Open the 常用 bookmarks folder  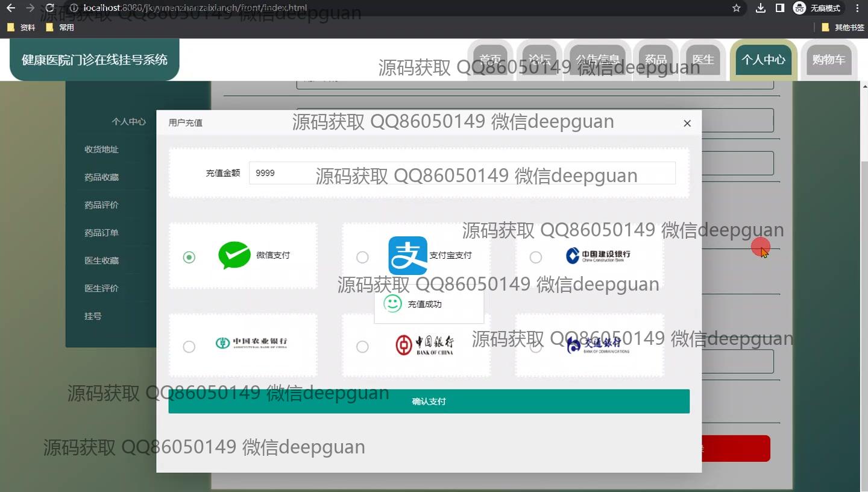(60, 27)
